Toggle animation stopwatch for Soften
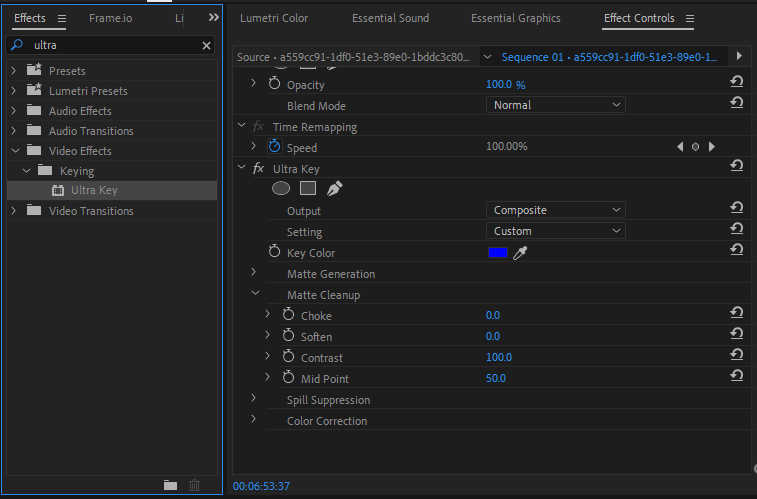Image resolution: width=757 pixels, height=499 pixels. click(288, 335)
